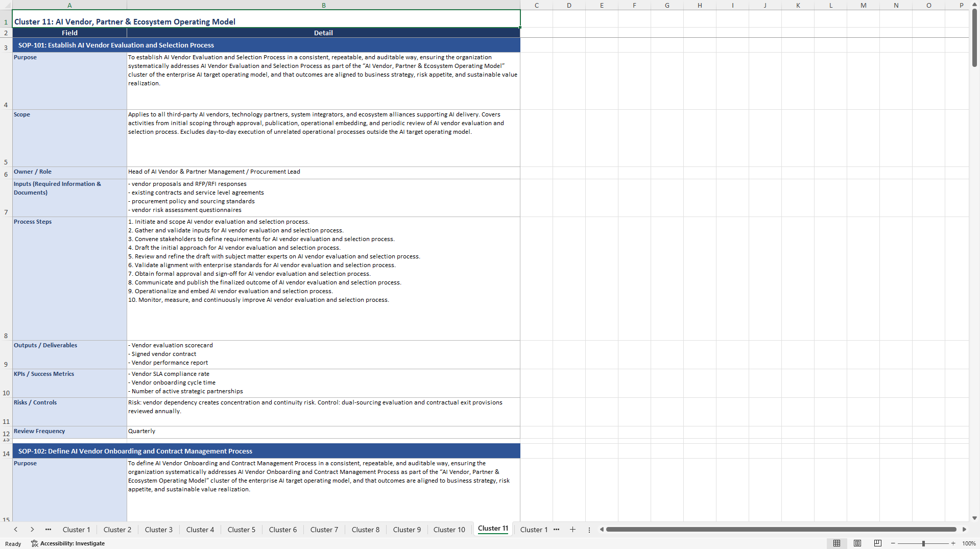Click the Outputs / Deliverables label
Viewport: 980px width, 549px height.
(69, 354)
